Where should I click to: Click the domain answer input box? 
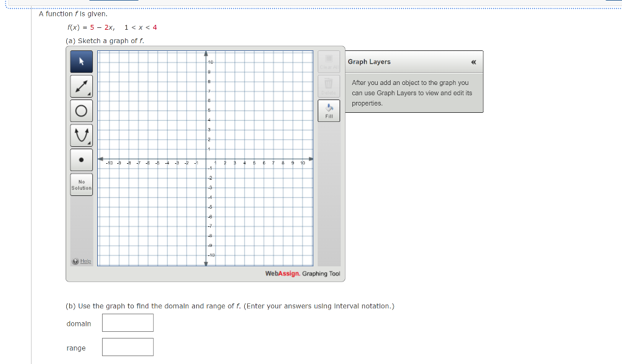click(x=128, y=323)
